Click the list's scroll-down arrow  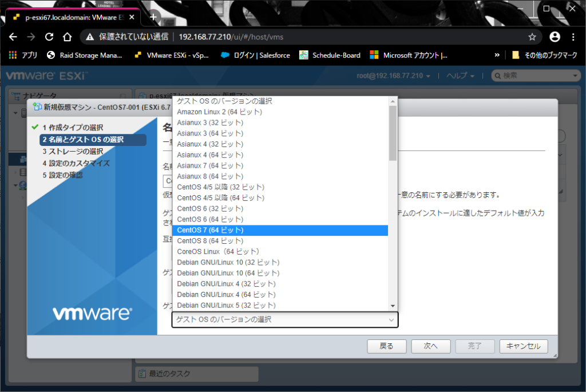point(393,306)
